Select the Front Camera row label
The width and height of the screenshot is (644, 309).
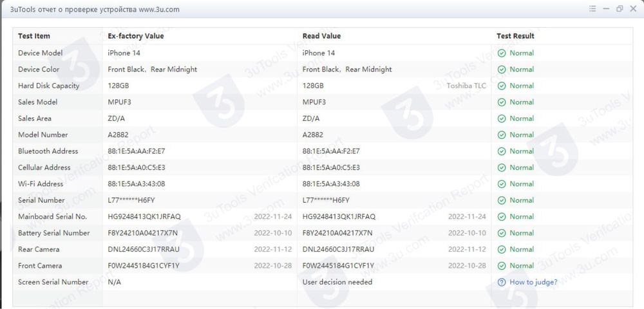coord(40,266)
